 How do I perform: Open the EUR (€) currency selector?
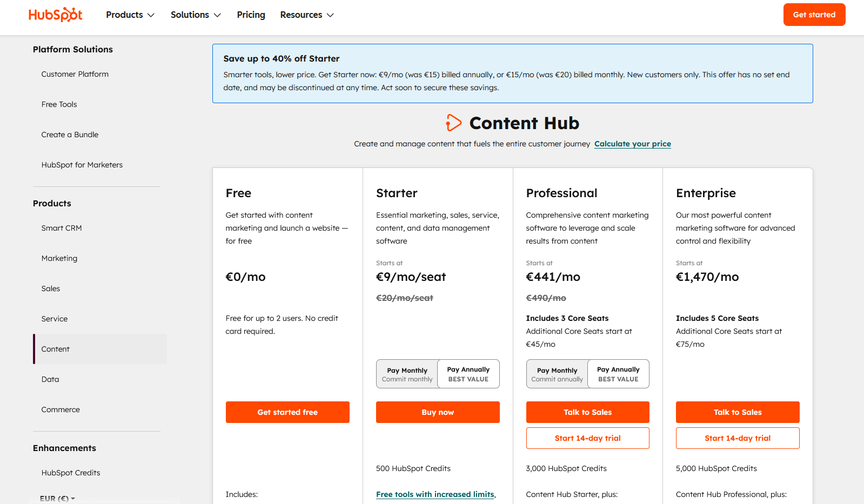[x=57, y=499]
